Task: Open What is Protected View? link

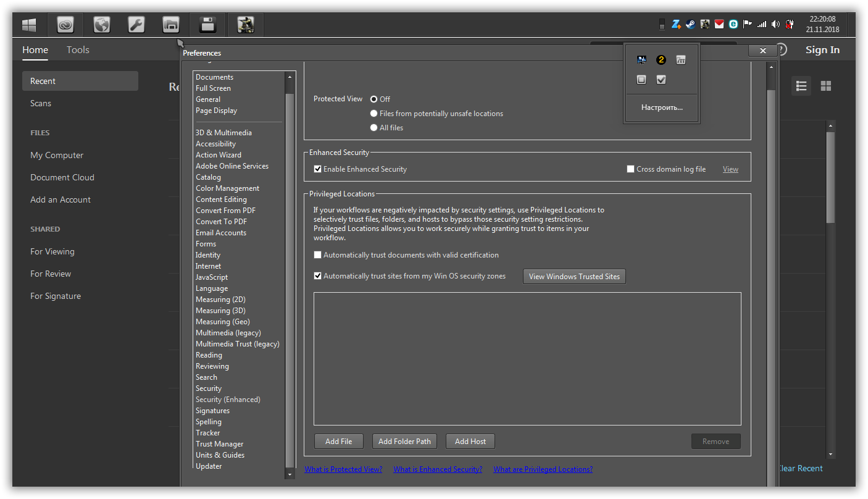Action: [x=343, y=469]
